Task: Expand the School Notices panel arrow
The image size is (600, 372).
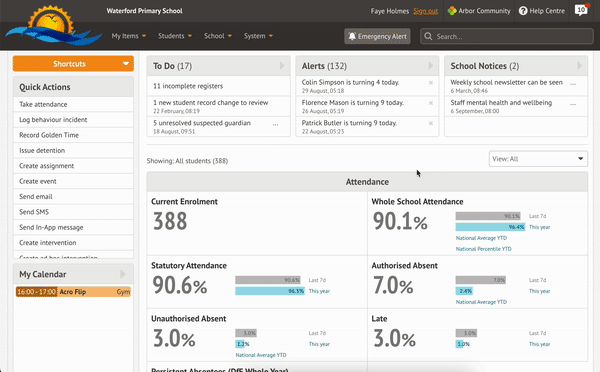Action: (x=579, y=66)
